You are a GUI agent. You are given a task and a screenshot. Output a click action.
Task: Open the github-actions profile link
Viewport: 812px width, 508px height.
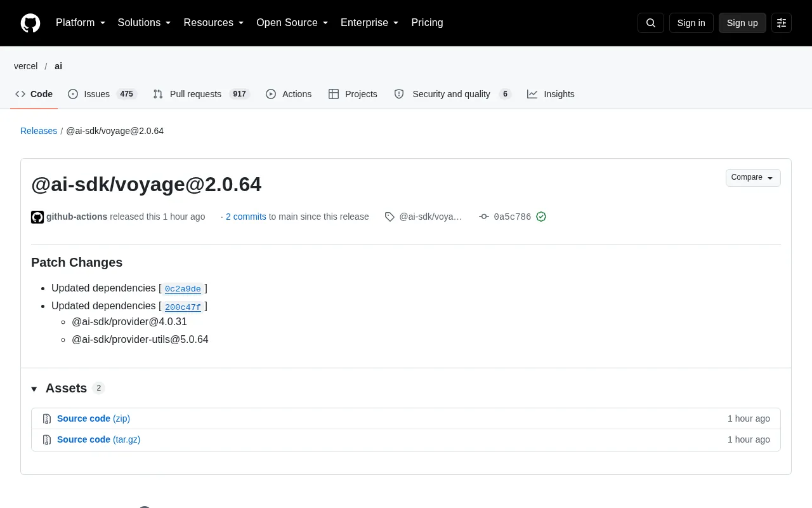[x=77, y=217]
